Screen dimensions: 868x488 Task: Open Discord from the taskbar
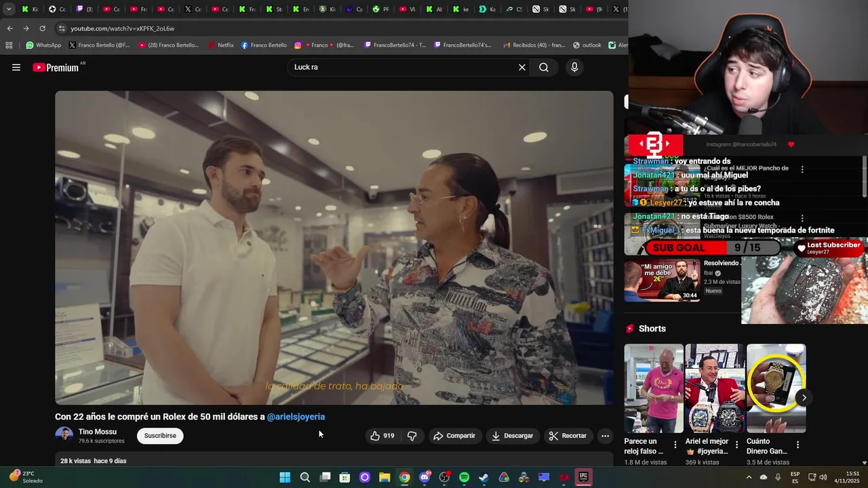[x=425, y=477]
